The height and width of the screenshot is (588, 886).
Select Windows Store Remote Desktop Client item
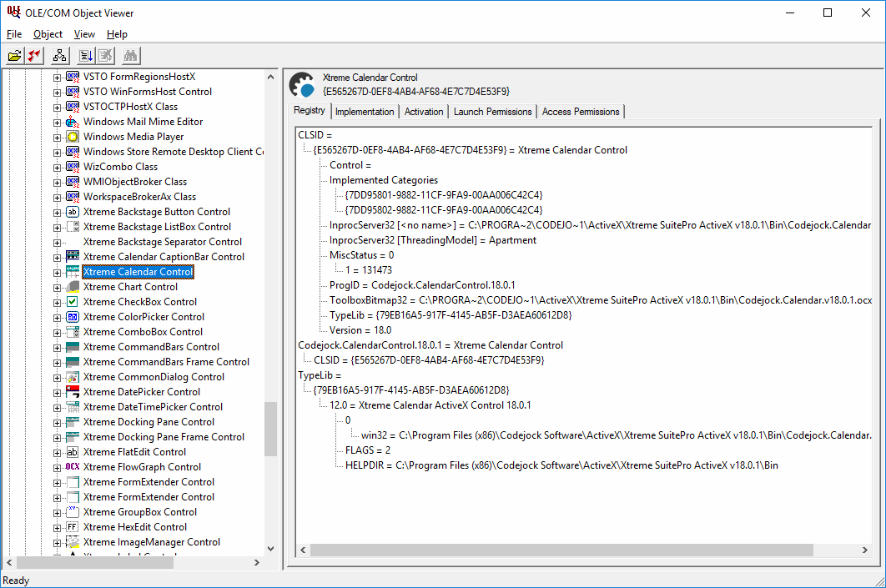click(173, 152)
